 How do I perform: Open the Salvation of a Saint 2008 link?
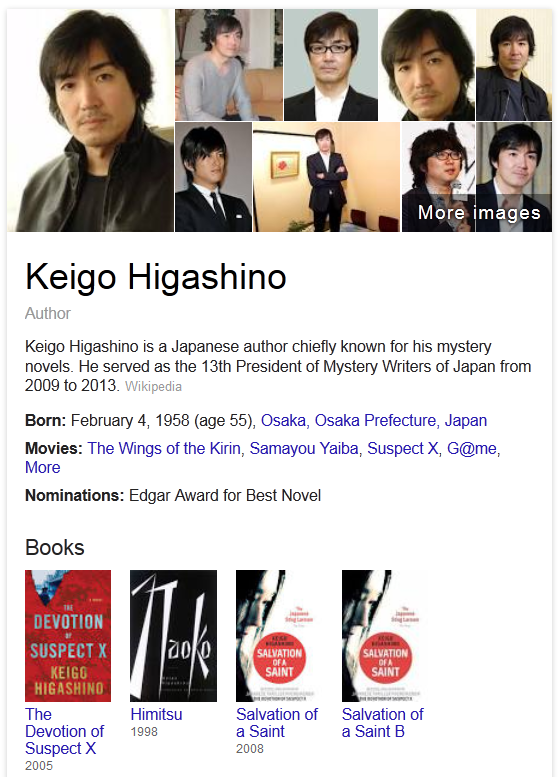click(x=277, y=723)
